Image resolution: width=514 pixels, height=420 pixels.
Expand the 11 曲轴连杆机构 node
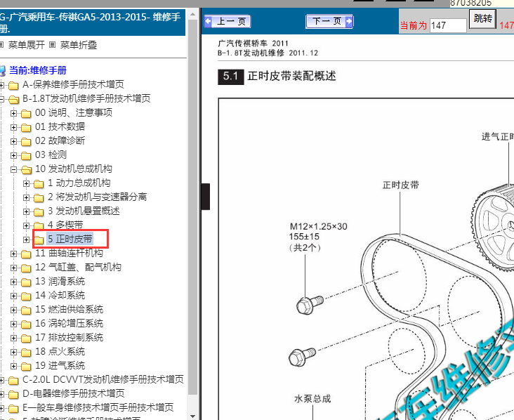13,254
